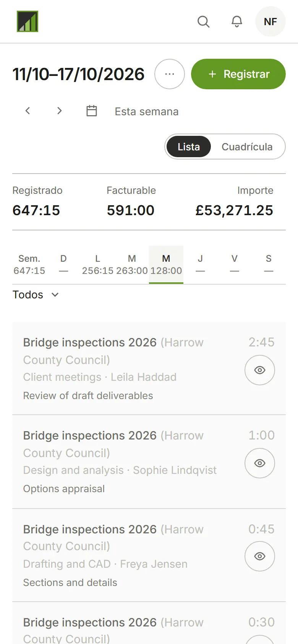This screenshot has height=644, width=298.
Task: Go to previous week arrow
Action: click(x=28, y=111)
